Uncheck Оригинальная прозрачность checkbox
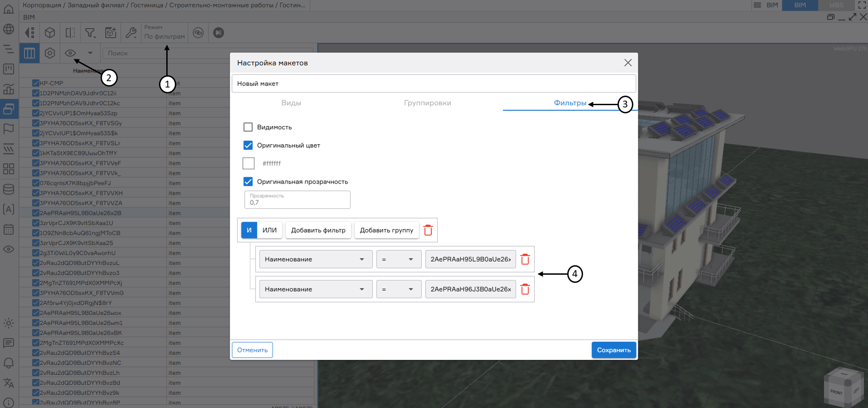 (x=248, y=181)
